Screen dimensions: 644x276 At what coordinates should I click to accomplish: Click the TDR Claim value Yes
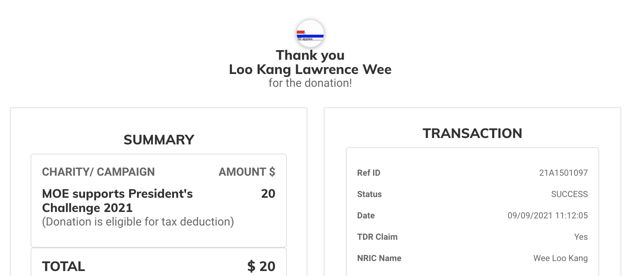click(581, 237)
